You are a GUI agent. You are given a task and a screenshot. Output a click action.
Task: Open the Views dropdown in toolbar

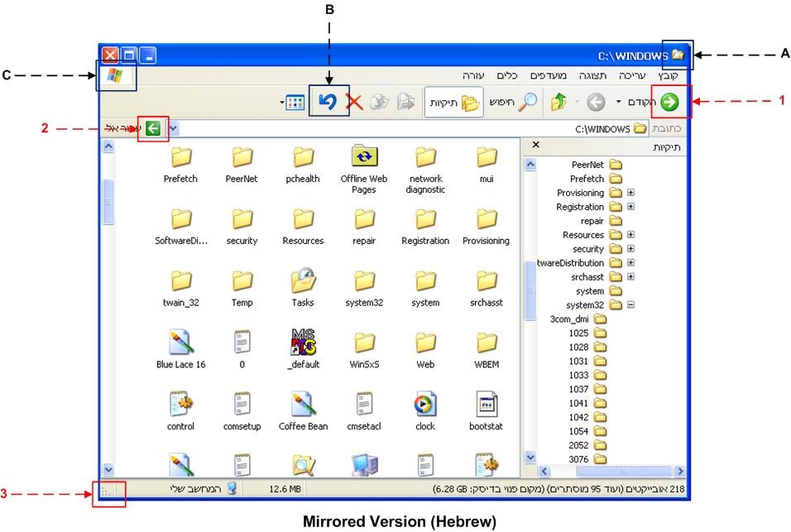pyautogui.click(x=294, y=103)
